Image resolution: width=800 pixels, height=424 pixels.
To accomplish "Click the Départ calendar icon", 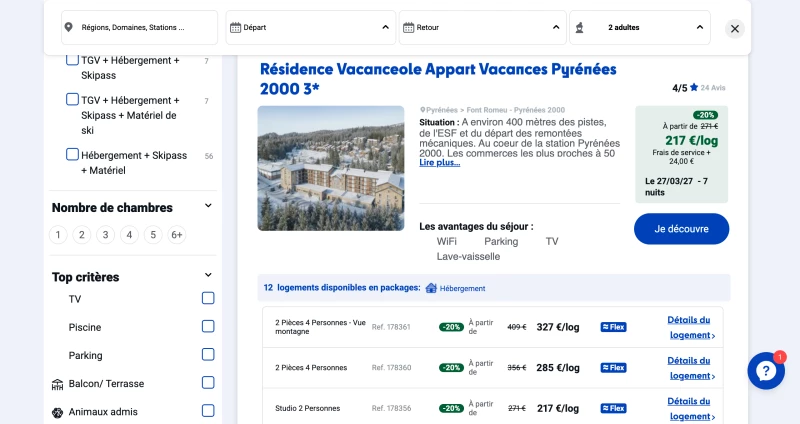I will tap(235, 28).
